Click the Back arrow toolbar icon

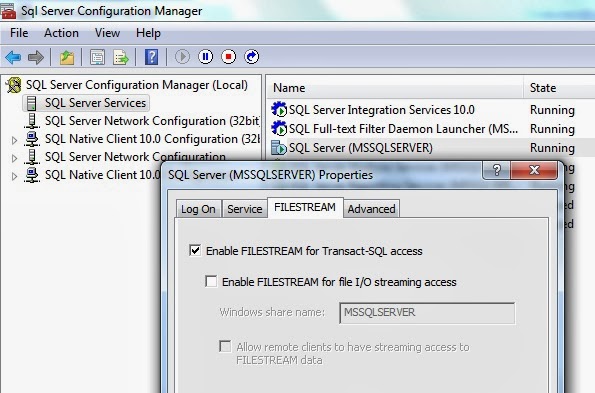point(13,57)
